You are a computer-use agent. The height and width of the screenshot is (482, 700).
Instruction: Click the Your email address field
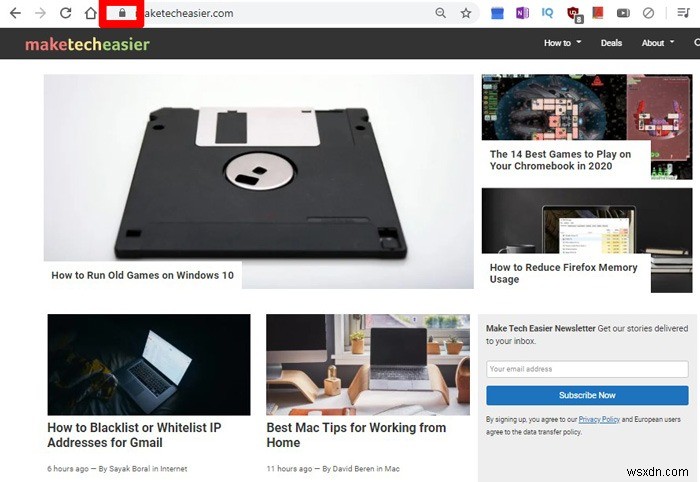(x=587, y=369)
